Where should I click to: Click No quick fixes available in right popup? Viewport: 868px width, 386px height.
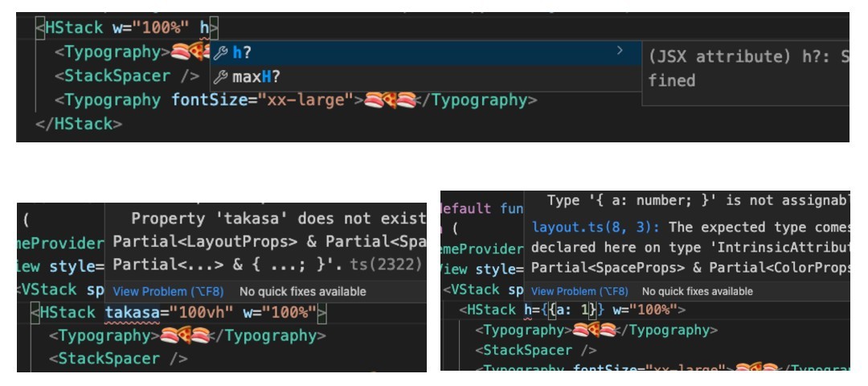697,291
